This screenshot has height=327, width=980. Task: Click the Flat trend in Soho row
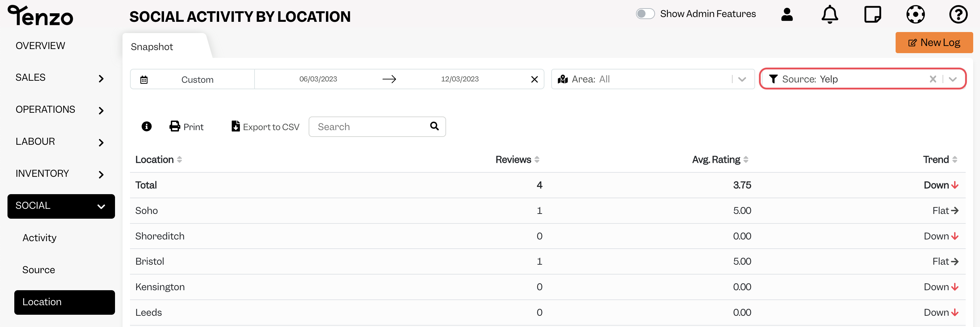pyautogui.click(x=945, y=211)
